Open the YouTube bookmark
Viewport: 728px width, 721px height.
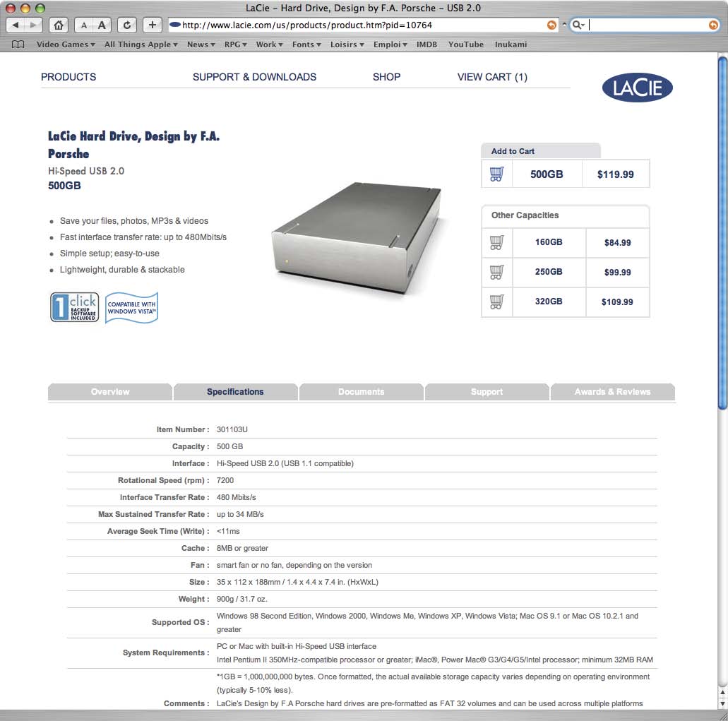click(465, 44)
